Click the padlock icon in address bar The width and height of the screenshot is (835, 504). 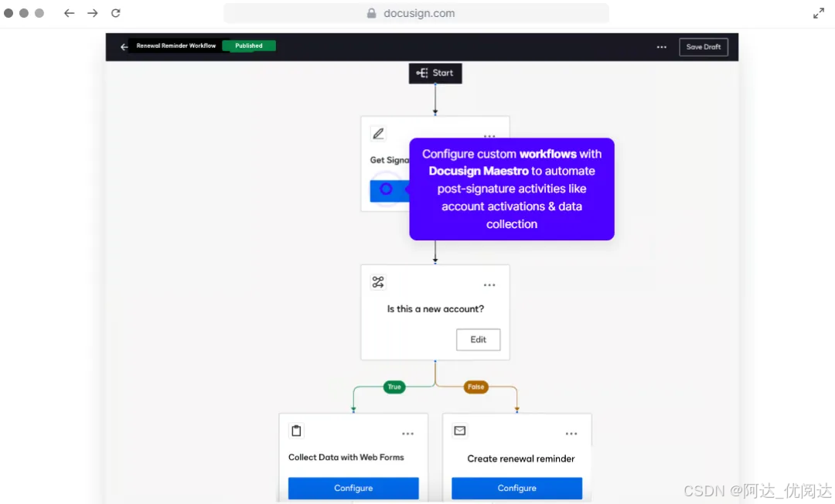(x=372, y=13)
